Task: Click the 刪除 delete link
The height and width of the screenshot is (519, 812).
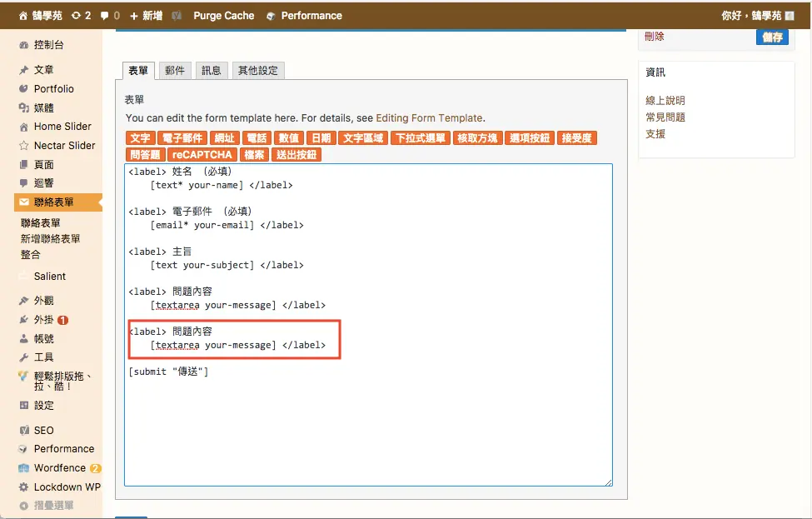Action: click(655, 37)
